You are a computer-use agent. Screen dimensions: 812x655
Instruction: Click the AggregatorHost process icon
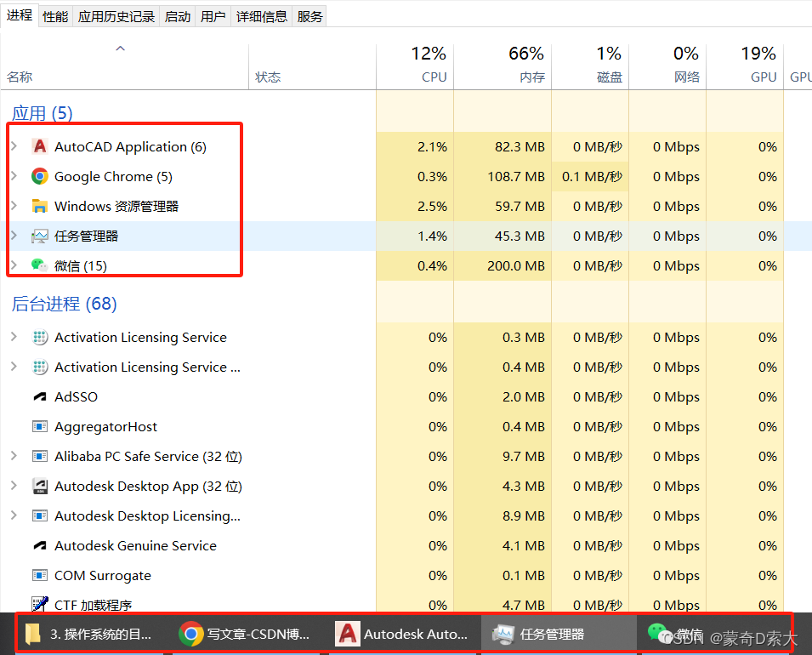(40, 426)
